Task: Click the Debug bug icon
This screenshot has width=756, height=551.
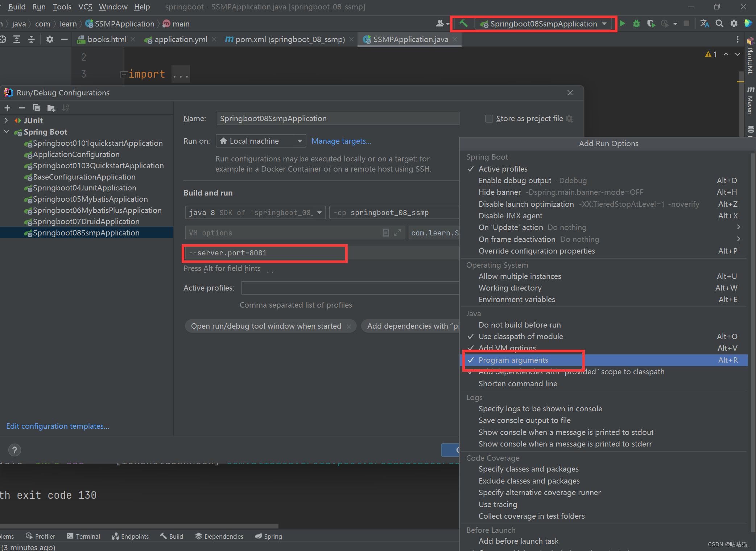Action: tap(636, 24)
